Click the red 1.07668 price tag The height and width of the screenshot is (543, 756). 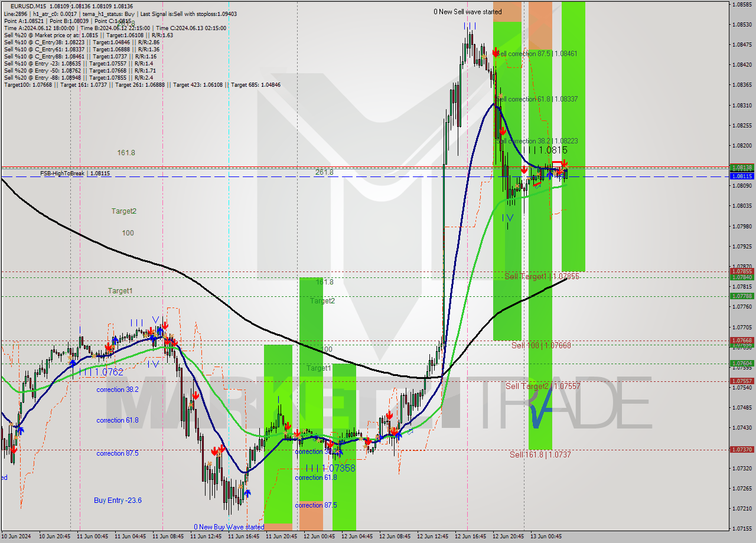(742, 341)
